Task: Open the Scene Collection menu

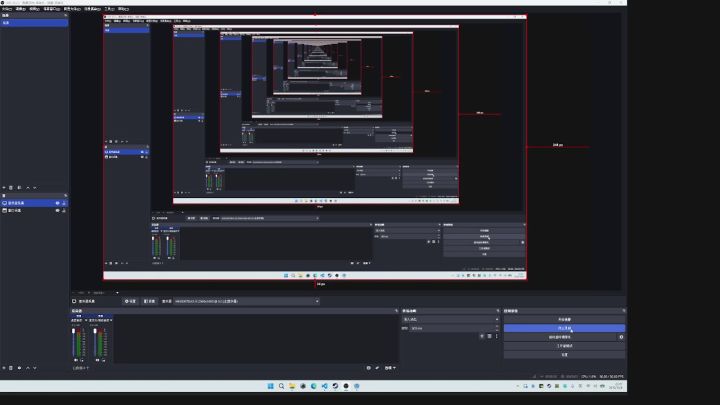Action: click(92, 9)
